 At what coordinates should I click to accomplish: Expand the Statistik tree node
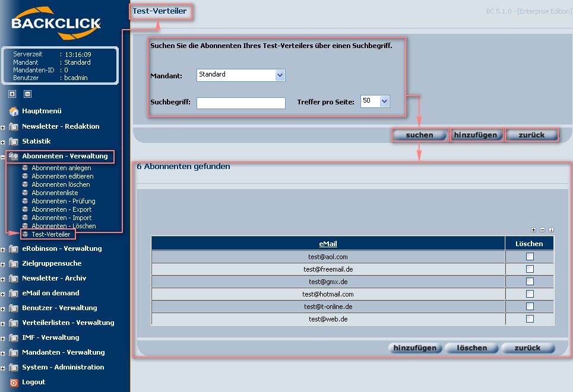click(2, 142)
